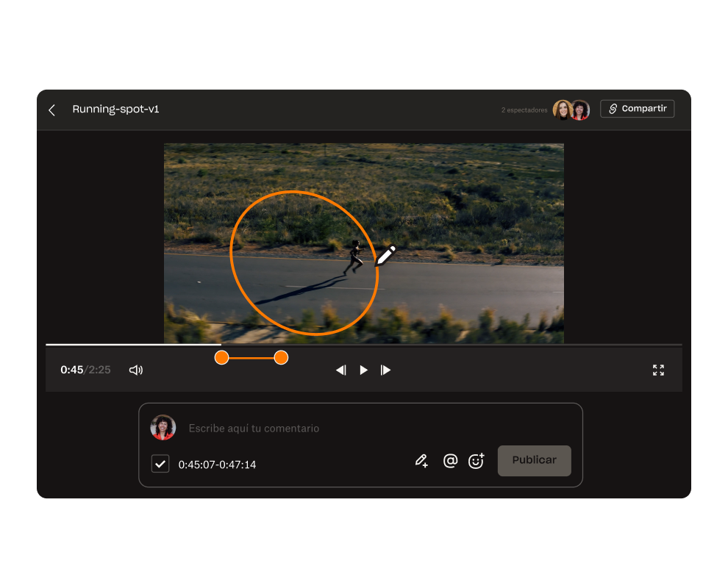Toggle the timecode attachment checkbox off
This screenshot has width=728, height=588.
[x=160, y=464]
